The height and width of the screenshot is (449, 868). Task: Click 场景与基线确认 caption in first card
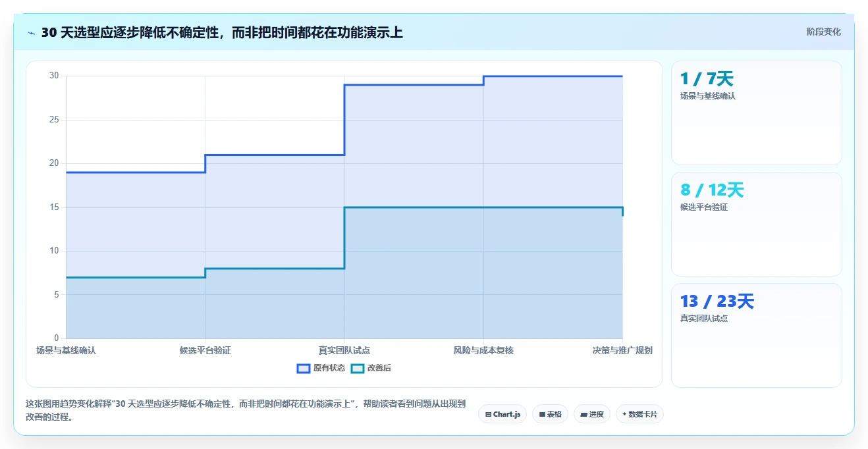[x=708, y=96]
